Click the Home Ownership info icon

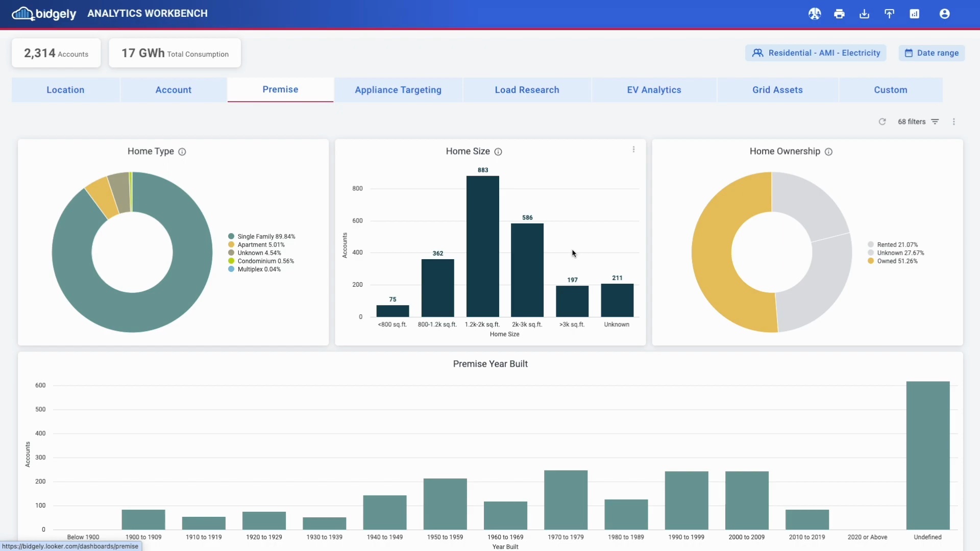pos(828,152)
